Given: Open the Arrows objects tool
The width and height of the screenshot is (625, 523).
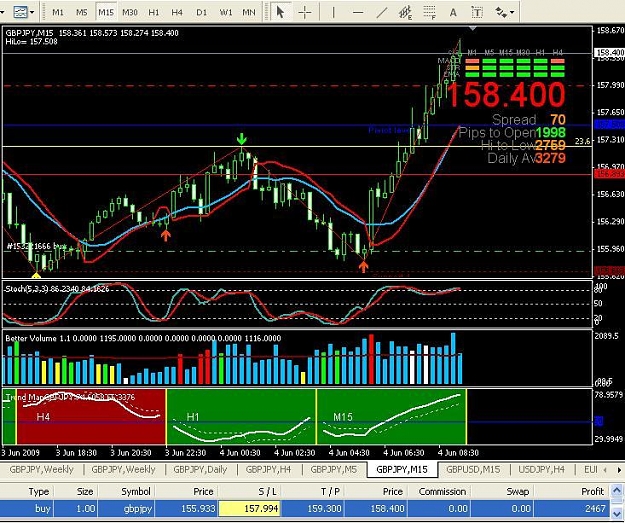Looking at the screenshot, I should pyautogui.click(x=501, y=12).
